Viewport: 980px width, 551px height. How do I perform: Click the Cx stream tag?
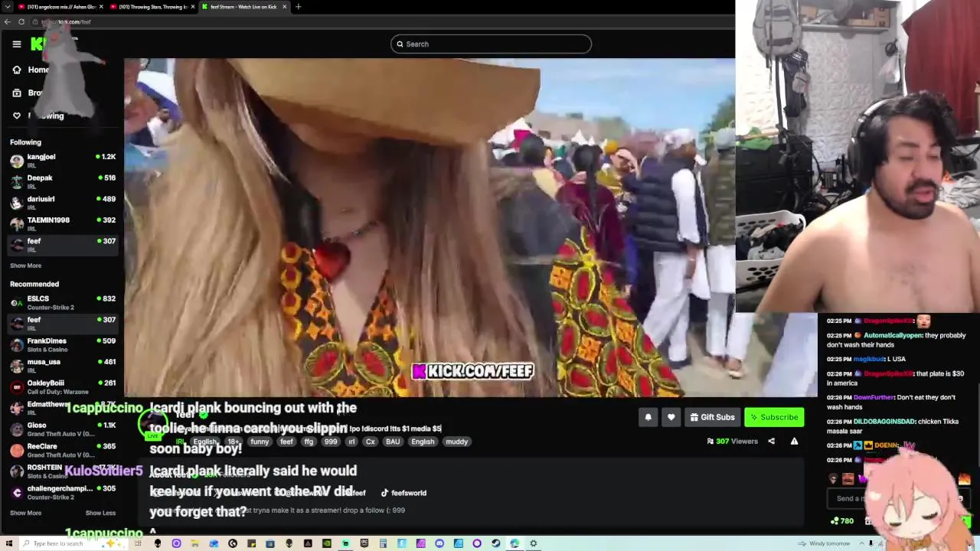(371, 442)
